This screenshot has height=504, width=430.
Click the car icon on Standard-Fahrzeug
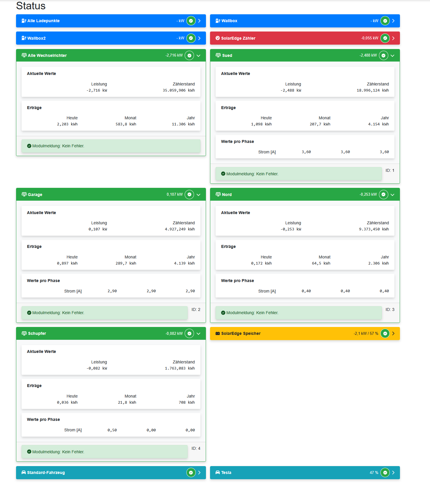[x=24, y=472]
